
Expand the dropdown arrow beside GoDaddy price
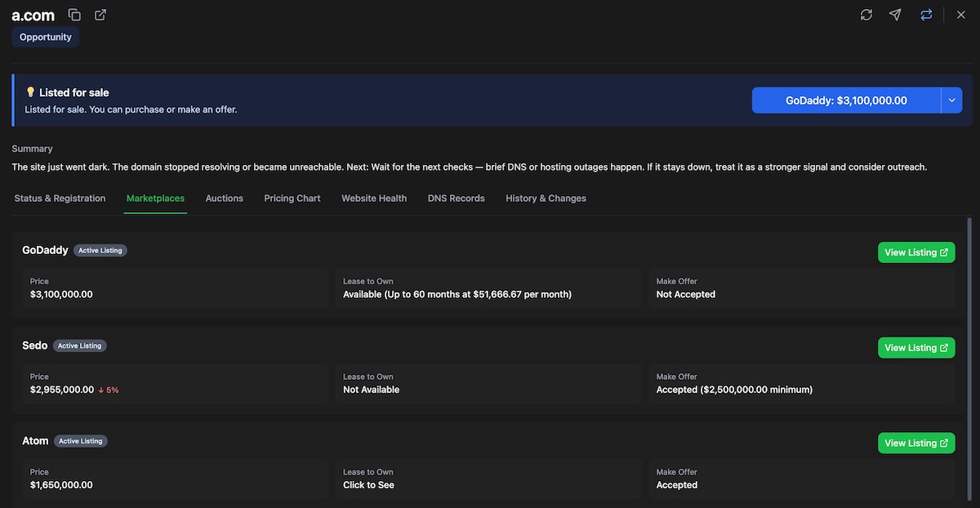[x=952, y=100]
